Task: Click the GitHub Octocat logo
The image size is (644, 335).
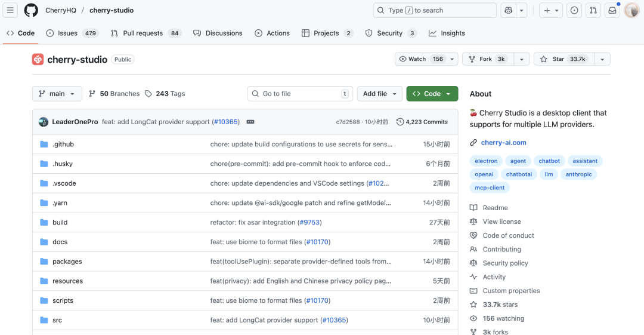Action: tap(31, 10)
